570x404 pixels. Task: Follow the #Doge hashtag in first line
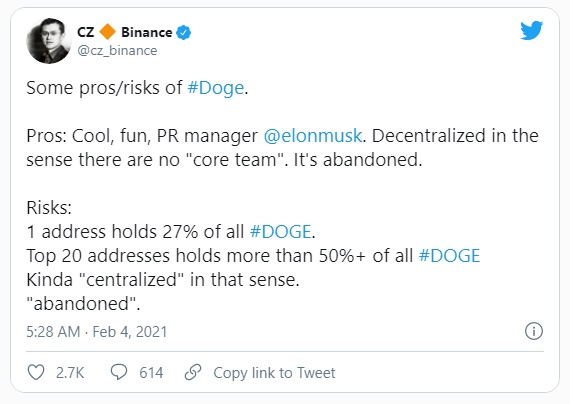(216, 88)
